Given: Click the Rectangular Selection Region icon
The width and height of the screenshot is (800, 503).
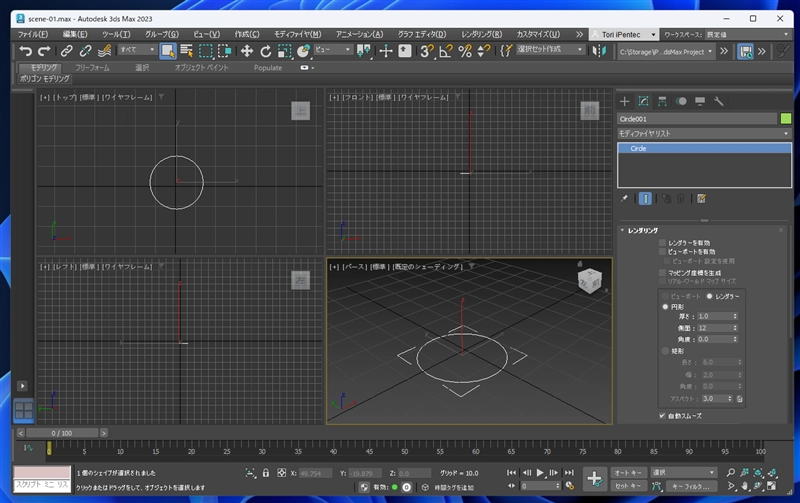Looking at the screenshot, I should coord(206,51).
